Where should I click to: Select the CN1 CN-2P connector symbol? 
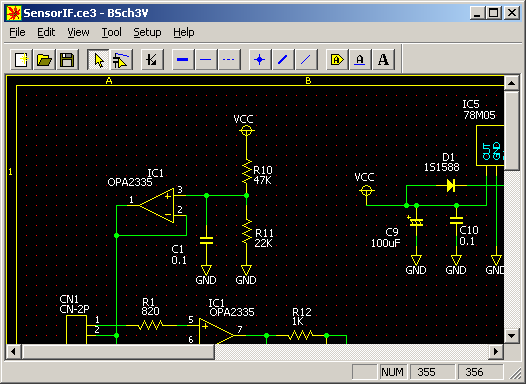pyautogui.click(x=76, y=329)
